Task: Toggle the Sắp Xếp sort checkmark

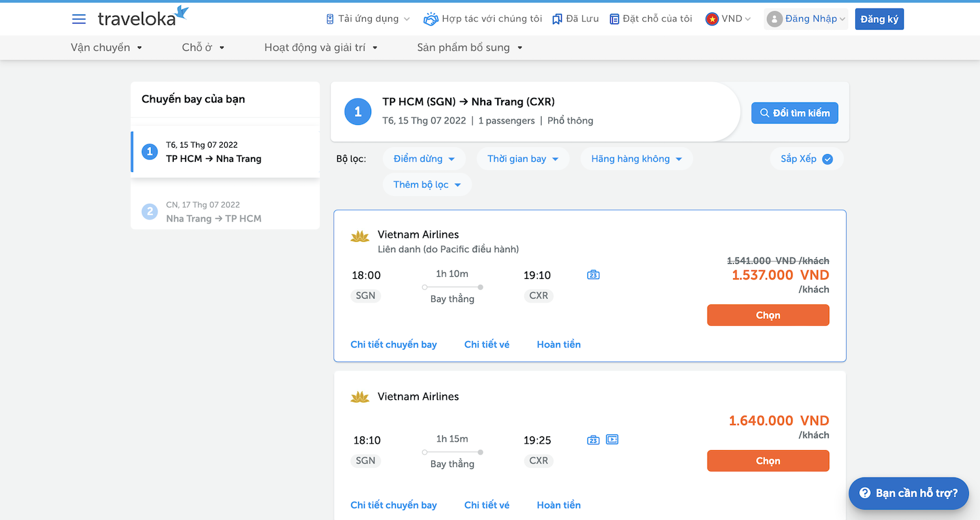Action: pos(827,159)
